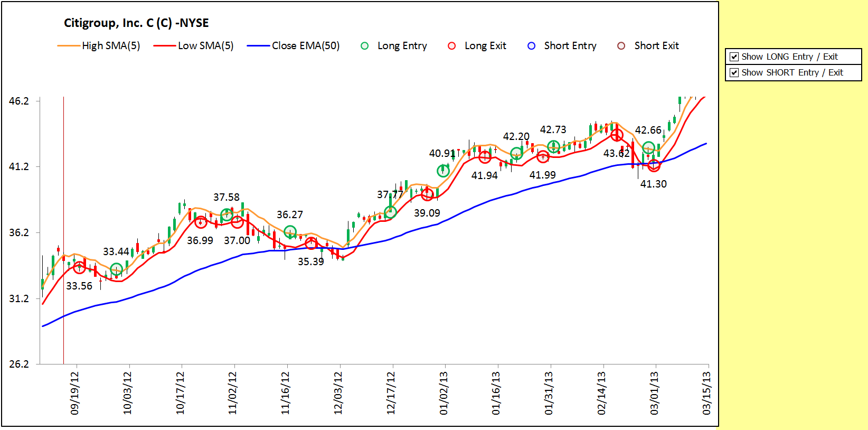Click the 01/16/13 date axis label

[x=496, y=393]
